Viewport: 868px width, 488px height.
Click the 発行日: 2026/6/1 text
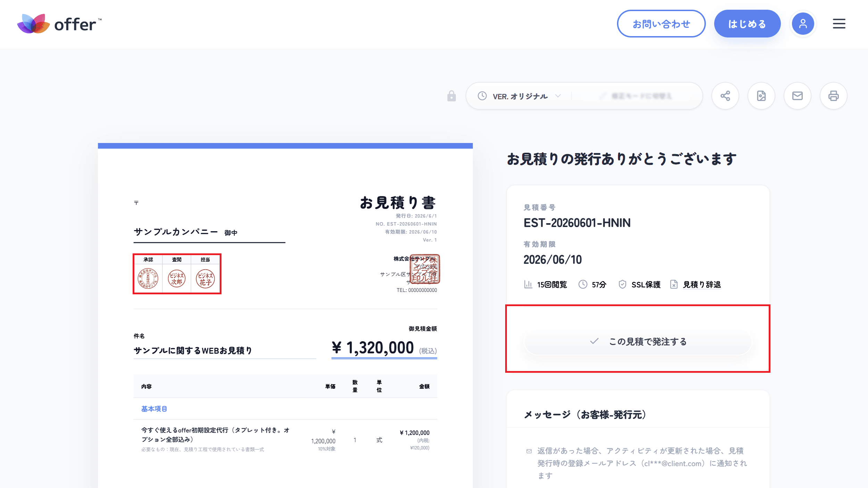pos(416,216)
